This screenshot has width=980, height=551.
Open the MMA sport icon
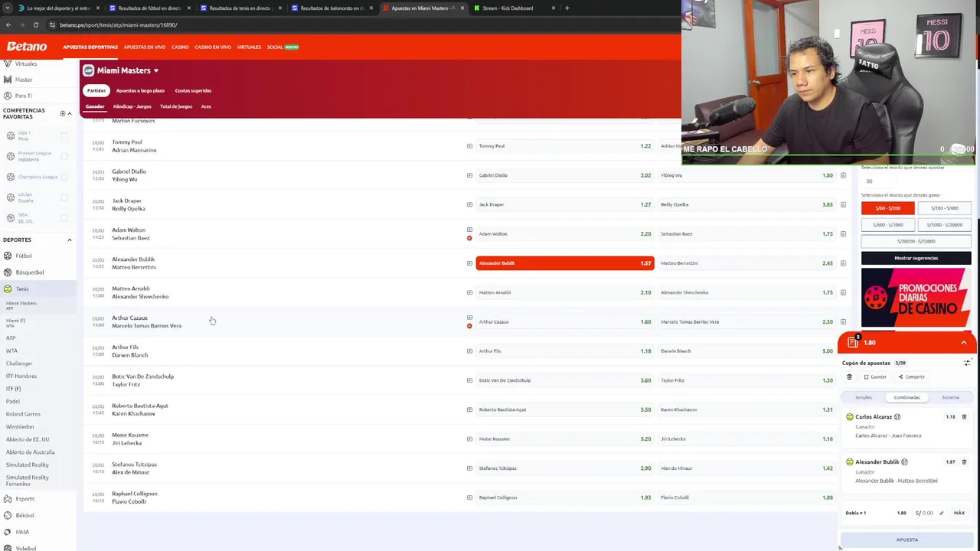click(x=8, y=532)
